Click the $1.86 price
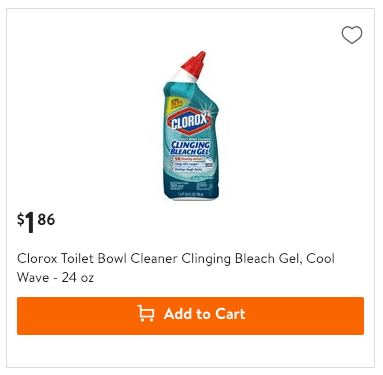The image size is (383, 375). pyautogui.click(x=36, y=222)
